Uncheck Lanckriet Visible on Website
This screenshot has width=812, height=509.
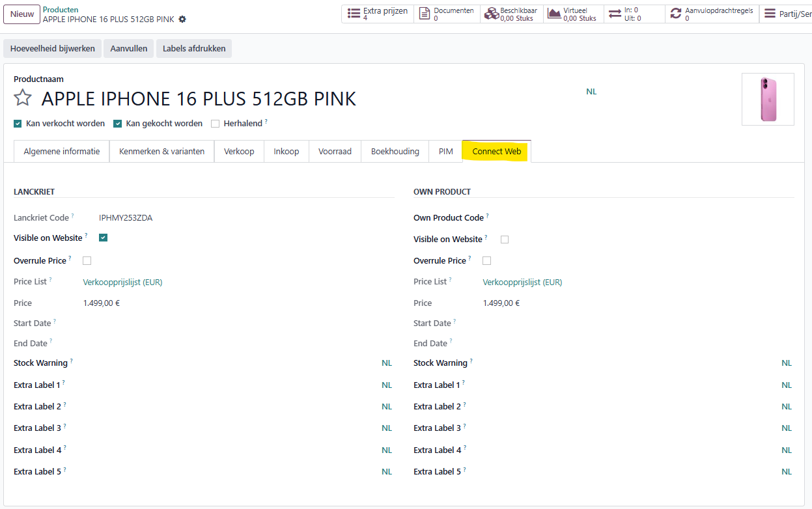point(103,238)
